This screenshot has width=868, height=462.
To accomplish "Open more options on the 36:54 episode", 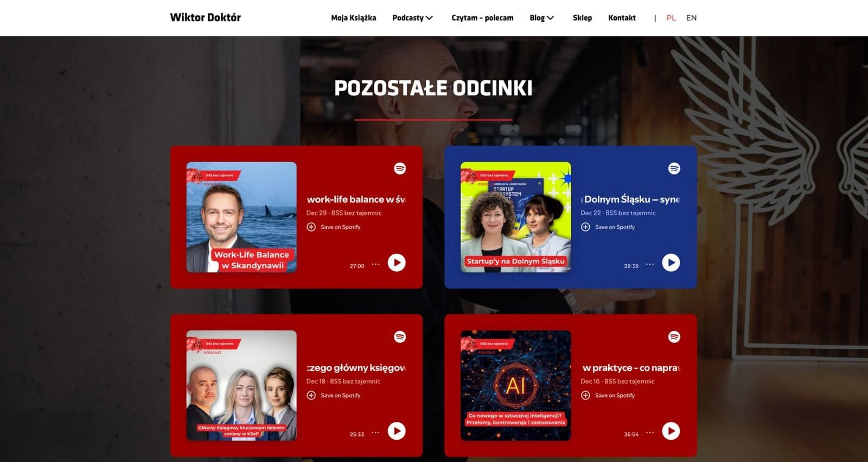I will click(x=650, y=433).
